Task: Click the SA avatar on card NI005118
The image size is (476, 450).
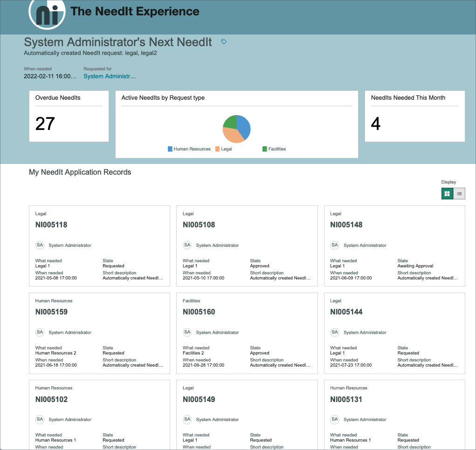Action: pos(40,245)
